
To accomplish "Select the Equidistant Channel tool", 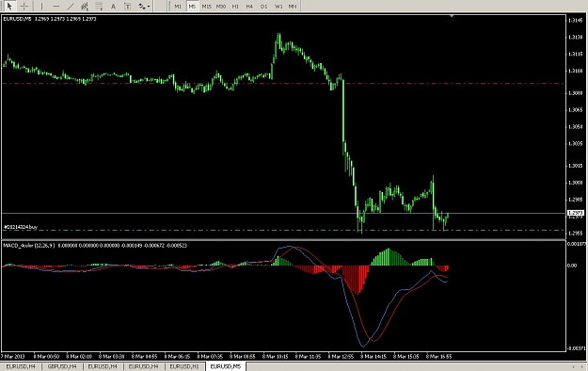I will coord(85,6).
